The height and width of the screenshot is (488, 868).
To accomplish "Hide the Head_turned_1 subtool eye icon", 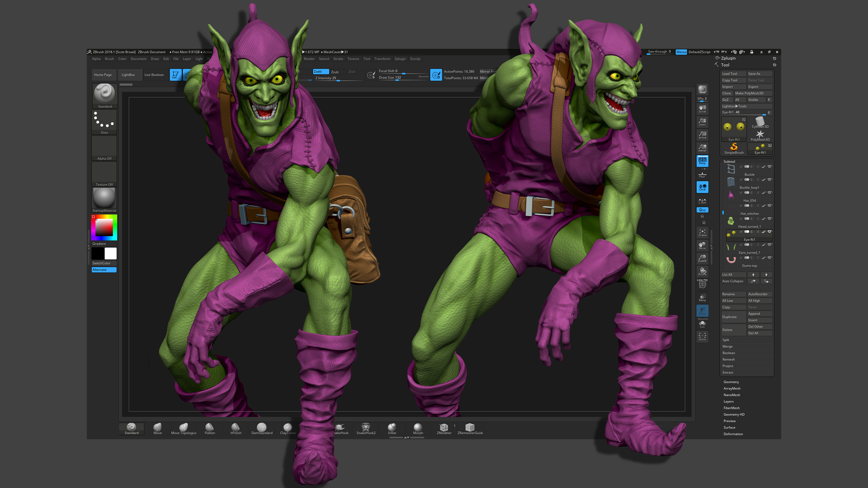I will (x=770, y=219).
